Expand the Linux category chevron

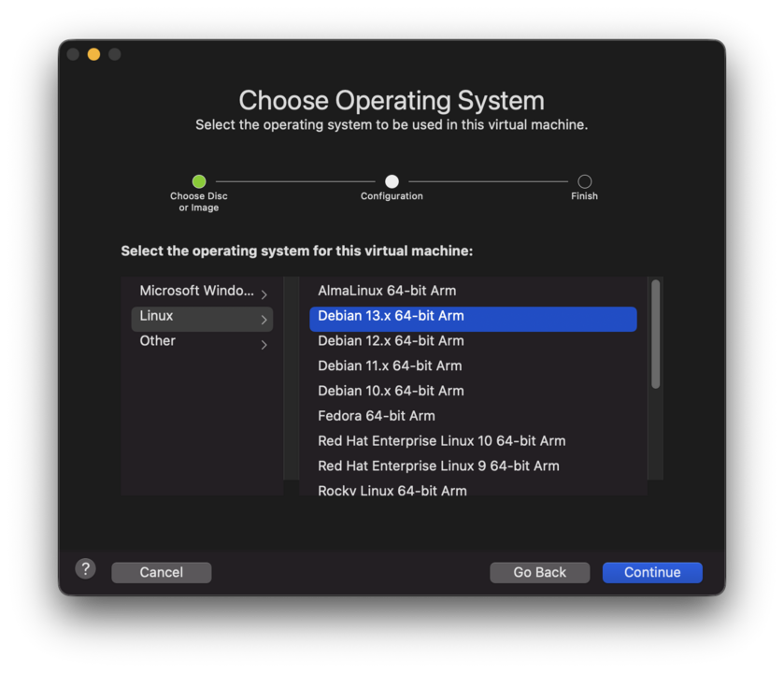(264, 320)
